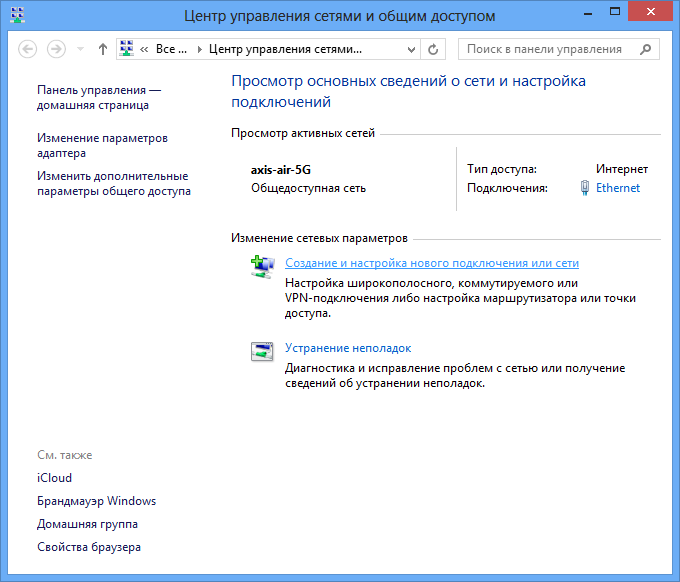Expand the breadcrumb arrow after 'Все ...'
This screenshot has height=582, width=680.
coord(199,49)
